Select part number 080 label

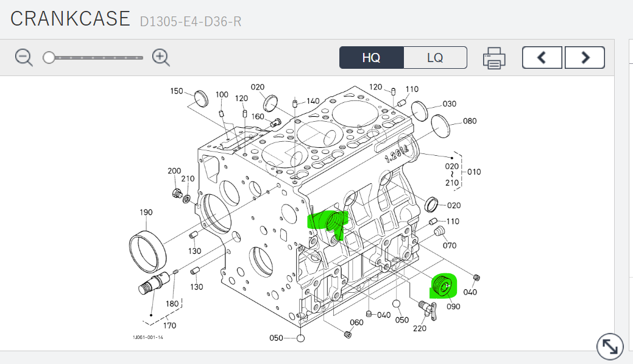pyautogui.click(x=470, y=121)
